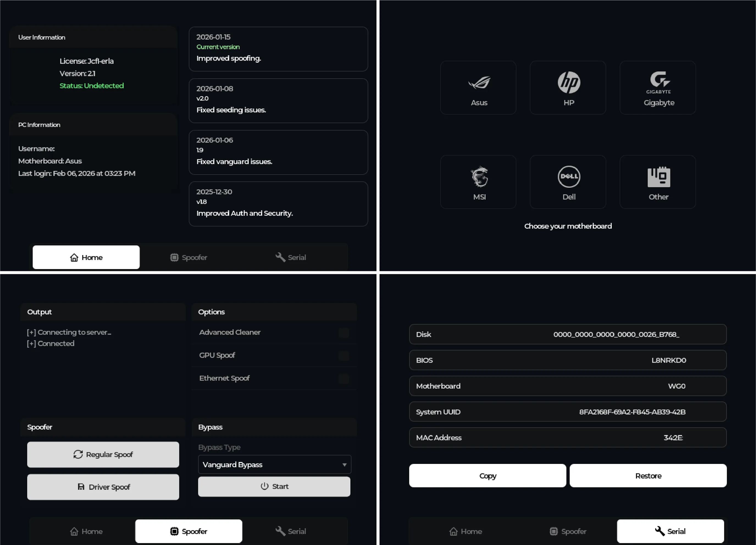Click the save icon on Driver Spoof
The width and height of the screenshot is (756, 545).
[81, 487]
